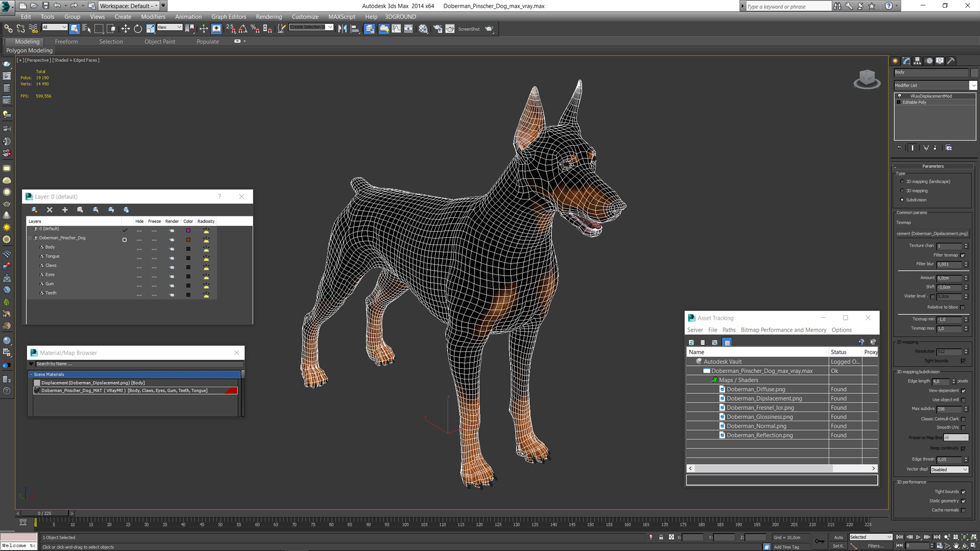Open the Curve Editor icon
The height and width of the screenshot is (551, 980).
tap(396, 29)
